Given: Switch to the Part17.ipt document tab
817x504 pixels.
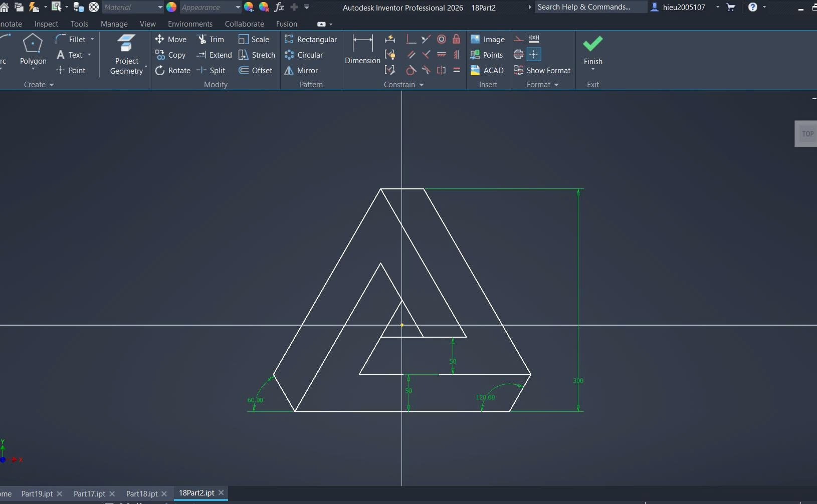Looking at the screenshot, I should point(89,493).
